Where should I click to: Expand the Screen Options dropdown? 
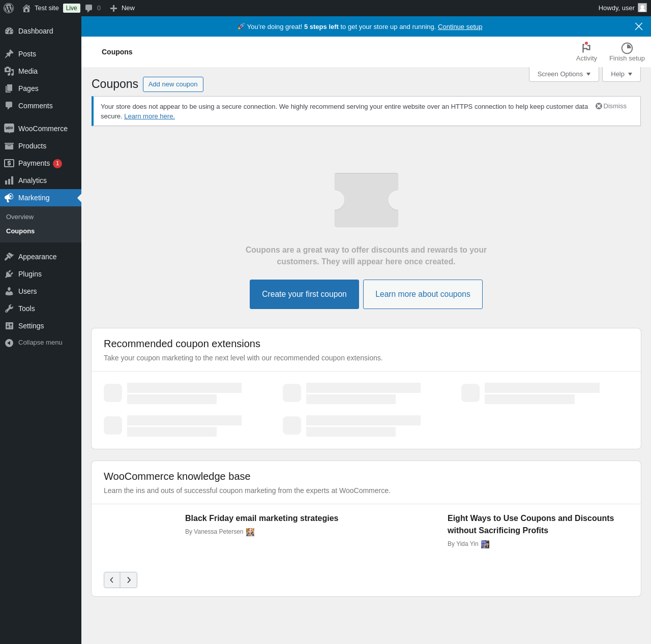pyautogui.click(x=564, y=74)
